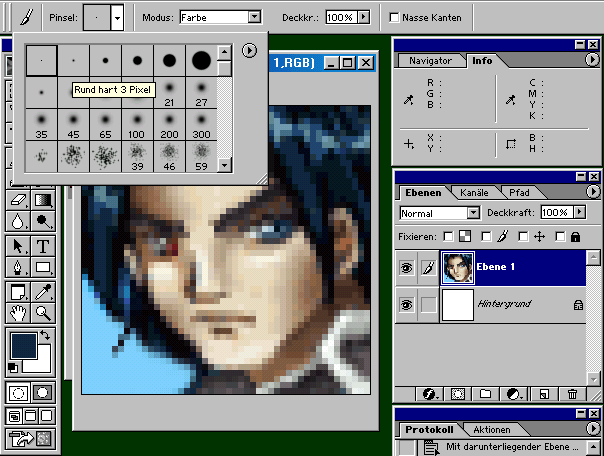Toggle lock all checkbox
Image resolution: width=604 pixels, height=456 pixels.
tap(560, 236)
